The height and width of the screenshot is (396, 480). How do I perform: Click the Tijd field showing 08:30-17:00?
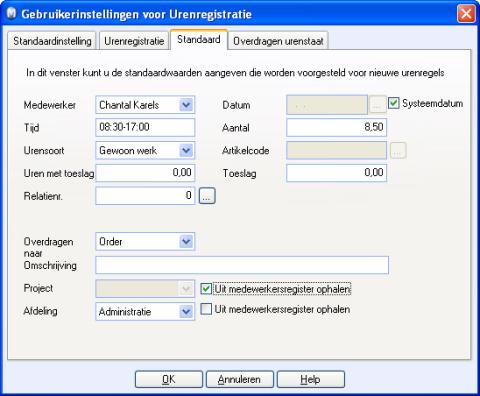click(x=145, y=127)
